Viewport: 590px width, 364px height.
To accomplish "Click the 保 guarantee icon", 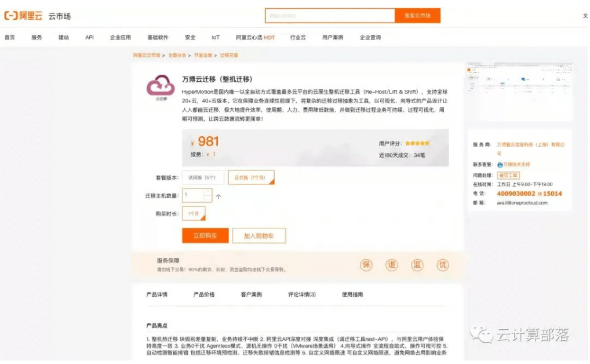I will 366,265.
